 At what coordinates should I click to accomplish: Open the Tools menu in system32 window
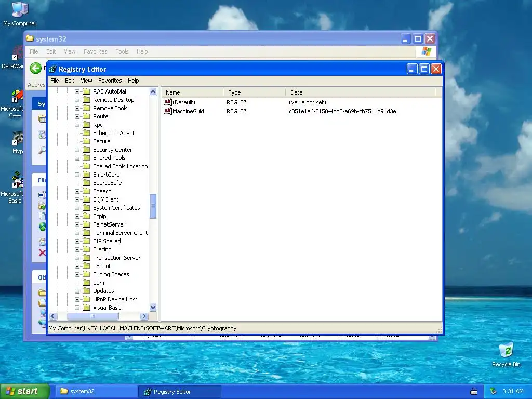(x=122, y=51)
